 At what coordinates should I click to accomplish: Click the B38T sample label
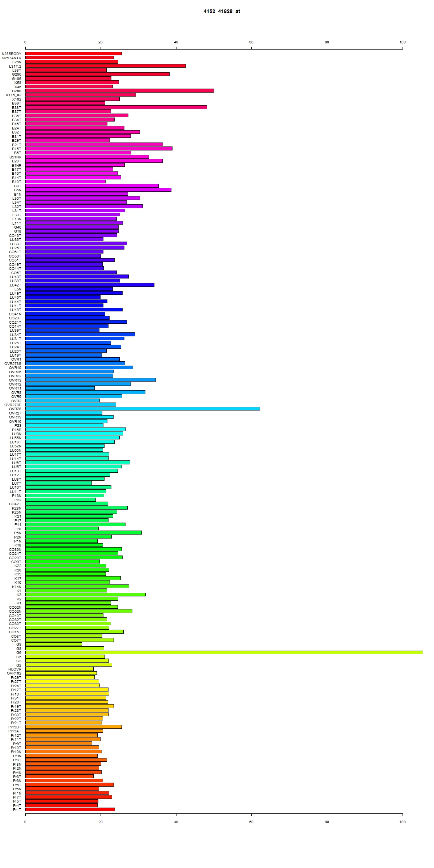(x=17, y=107)
